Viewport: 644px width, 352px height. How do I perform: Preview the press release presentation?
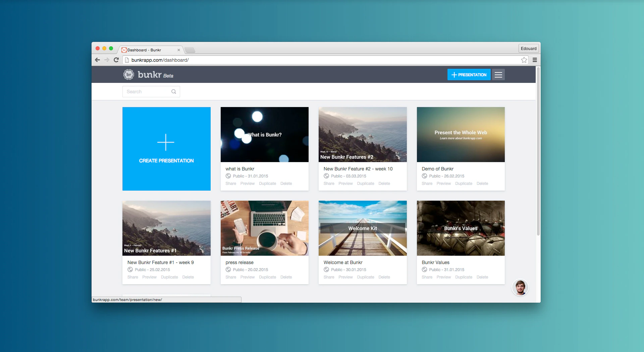(248, 277)
